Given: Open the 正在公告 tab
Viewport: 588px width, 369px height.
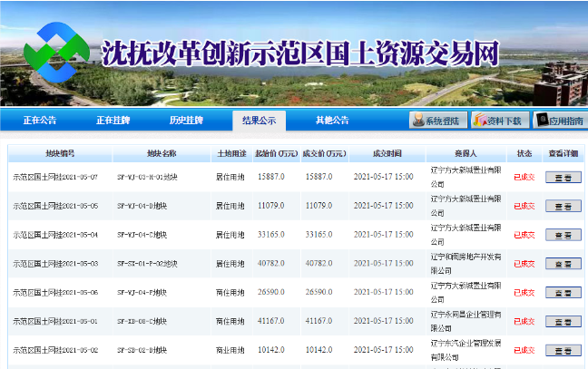Looking at the screenshot, I should coord(40,121).
